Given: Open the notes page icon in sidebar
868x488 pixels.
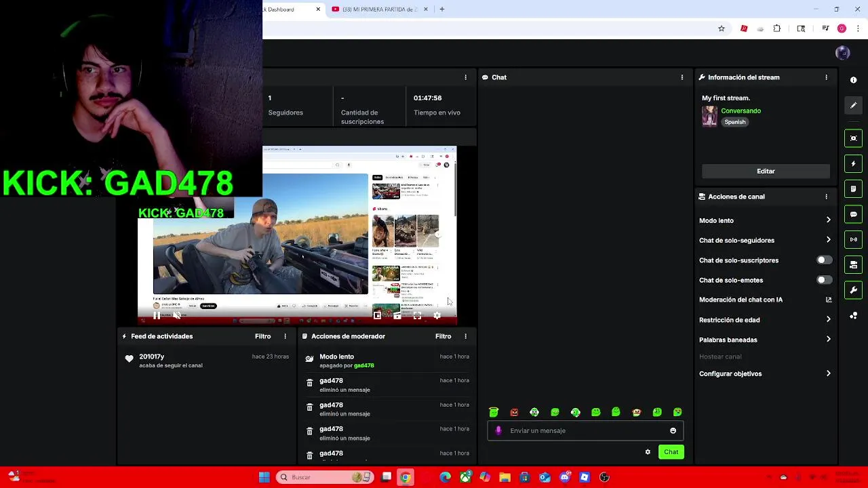Looking at the screenshot, I should [x=853, y=188].
